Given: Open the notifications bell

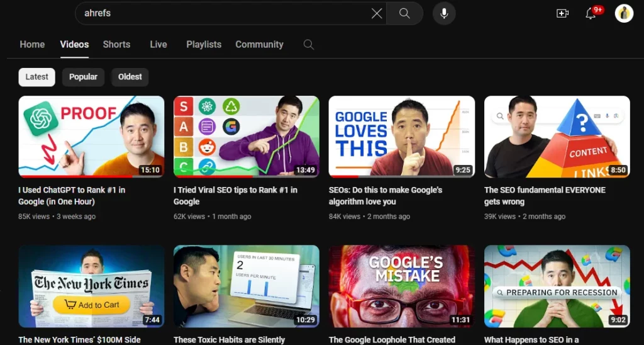Looking at the screenshot, I should click(591, 13).
